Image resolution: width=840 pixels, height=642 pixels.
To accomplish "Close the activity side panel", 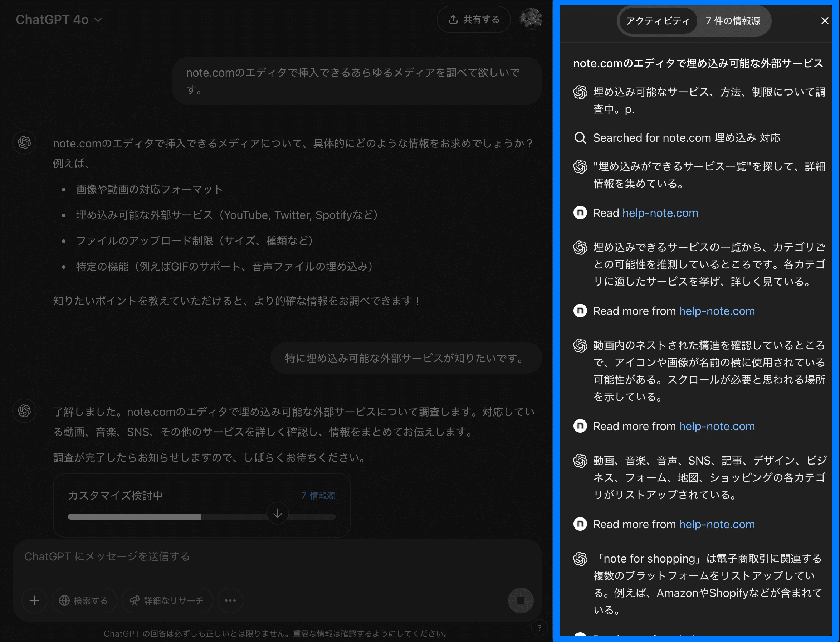I will pos(824,21).
